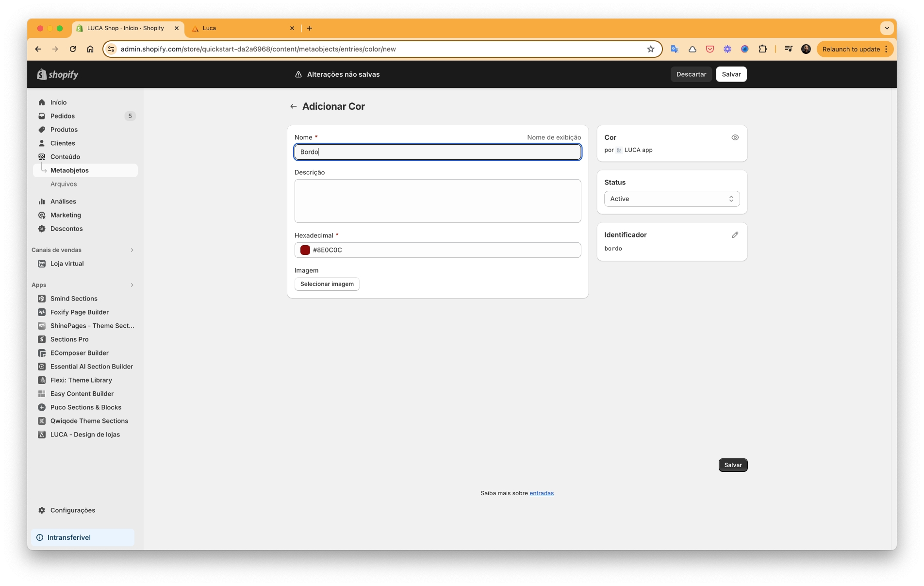Go to Pedidos in the sidebar
The image size is (924, 586).
(x=63, y=116)
